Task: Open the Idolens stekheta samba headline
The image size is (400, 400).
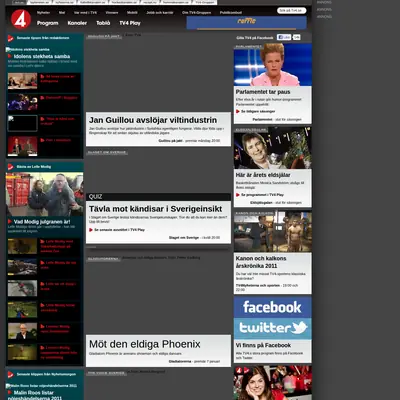Action: (x=42, y=56)
